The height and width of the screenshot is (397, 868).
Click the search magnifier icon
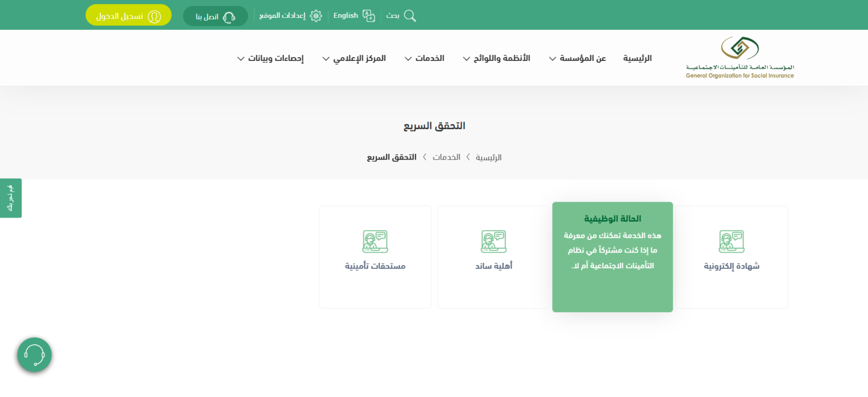point(410,16)
